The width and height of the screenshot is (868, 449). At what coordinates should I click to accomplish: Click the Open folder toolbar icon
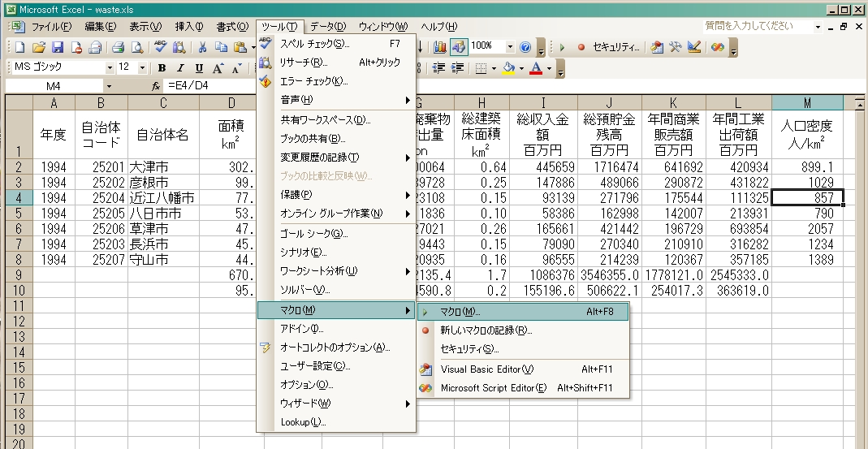point(39,48)
